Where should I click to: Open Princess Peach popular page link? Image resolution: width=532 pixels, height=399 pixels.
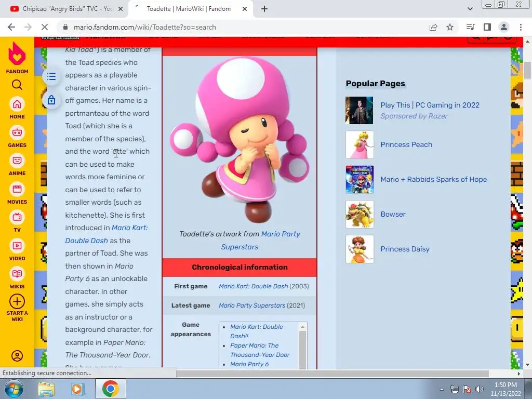[406, 144]
